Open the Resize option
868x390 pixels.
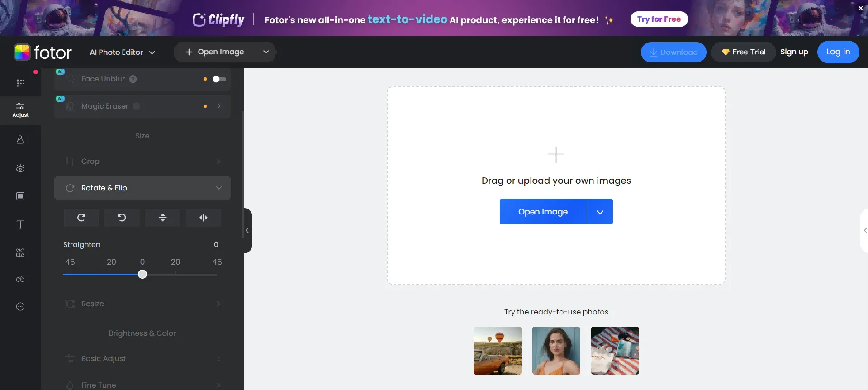point(142,304)
